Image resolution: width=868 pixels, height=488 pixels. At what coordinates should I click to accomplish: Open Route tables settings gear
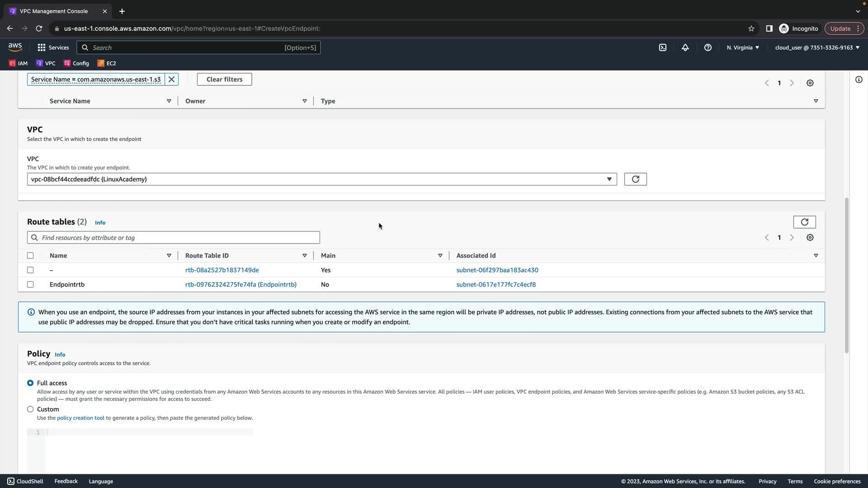coord(810,238)
